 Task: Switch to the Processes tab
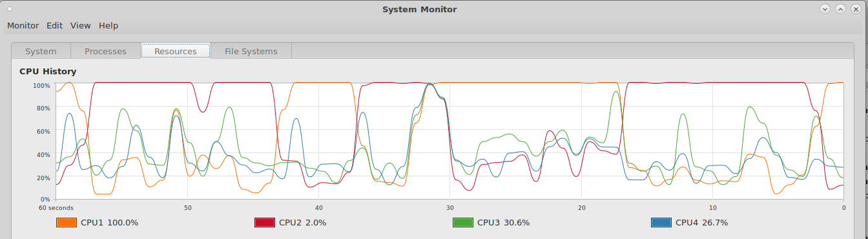click(105, 51)
